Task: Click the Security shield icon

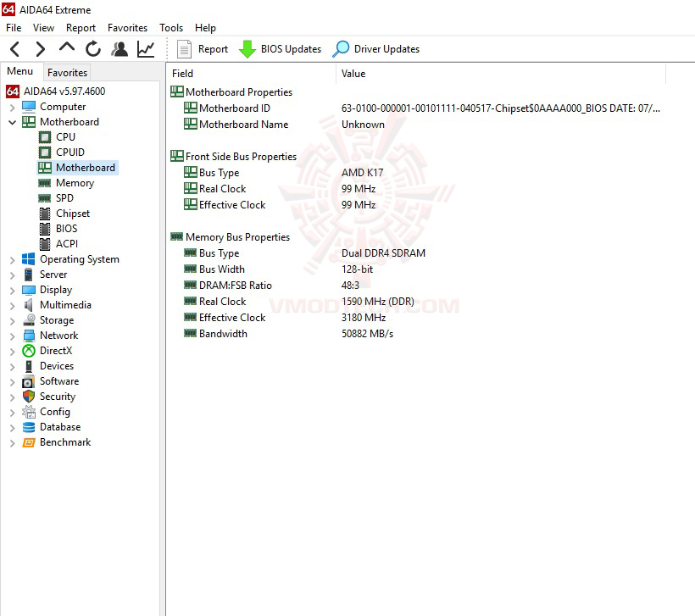Action: coord(29,397)
